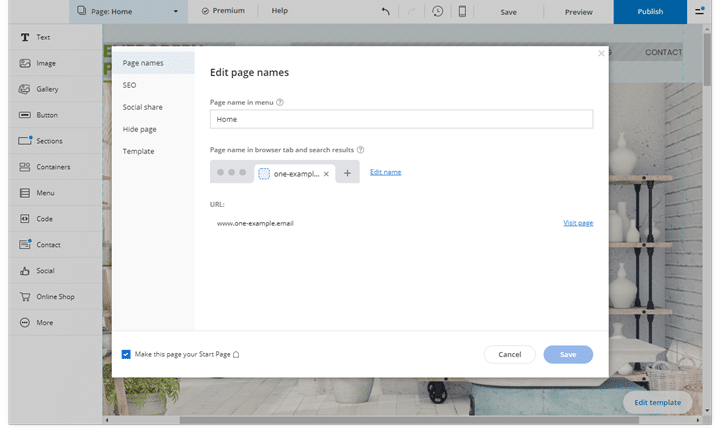Switch to mobile view icon

coord(462,11)
